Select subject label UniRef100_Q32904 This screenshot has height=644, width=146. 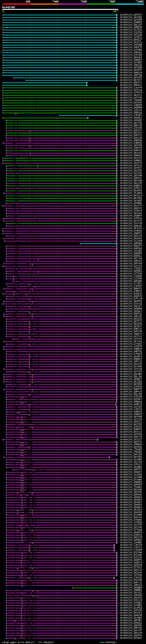(x=131, y=32)
